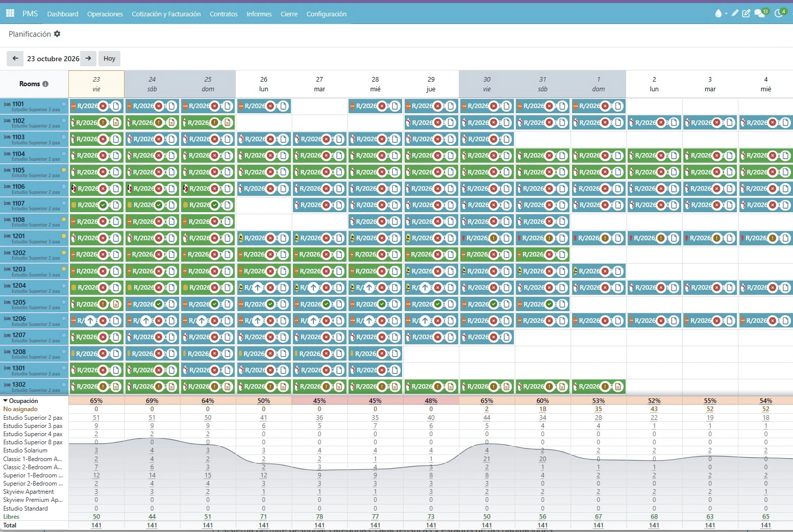Open the 23 octubre 2026 date picker
793x532 pixels.
click(x=53, y=59)
